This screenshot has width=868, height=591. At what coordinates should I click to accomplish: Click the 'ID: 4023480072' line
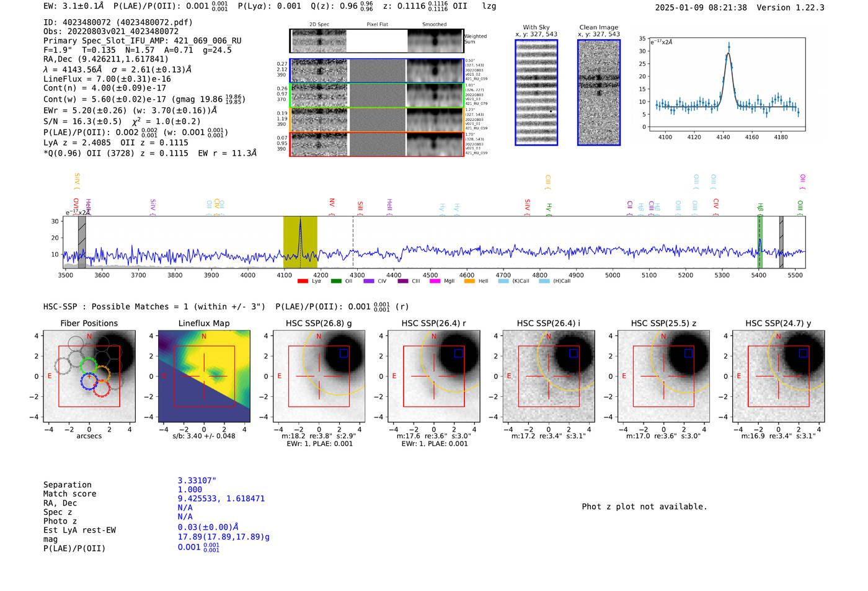118,22
